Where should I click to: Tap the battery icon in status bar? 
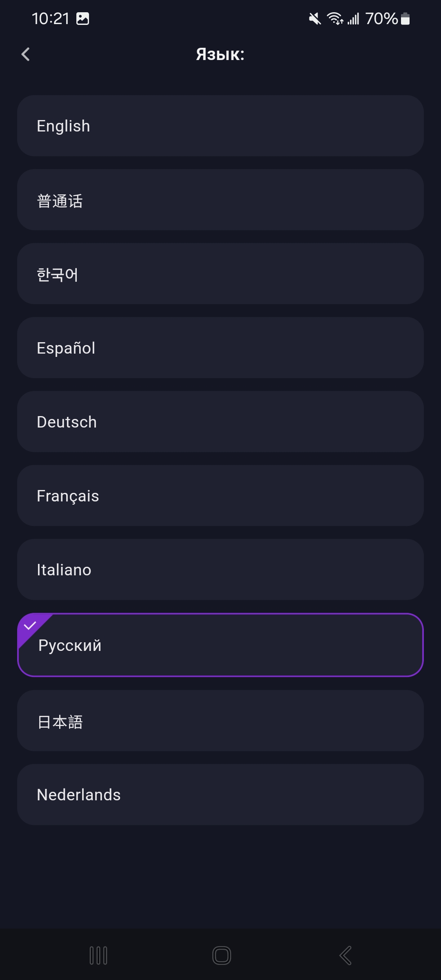tap(405, 19)
